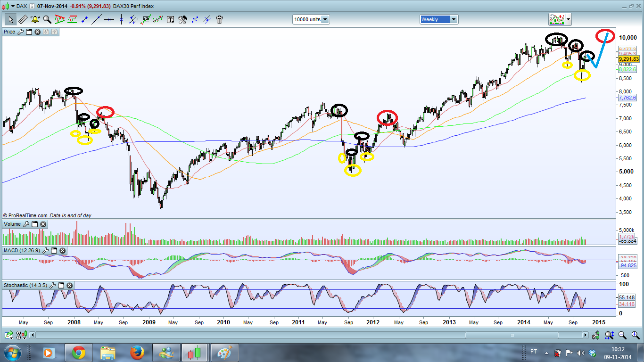This screenshot has width=644, height=362.
Task: Click the horizontal chart scrollbar thumb
Action: 512,335
